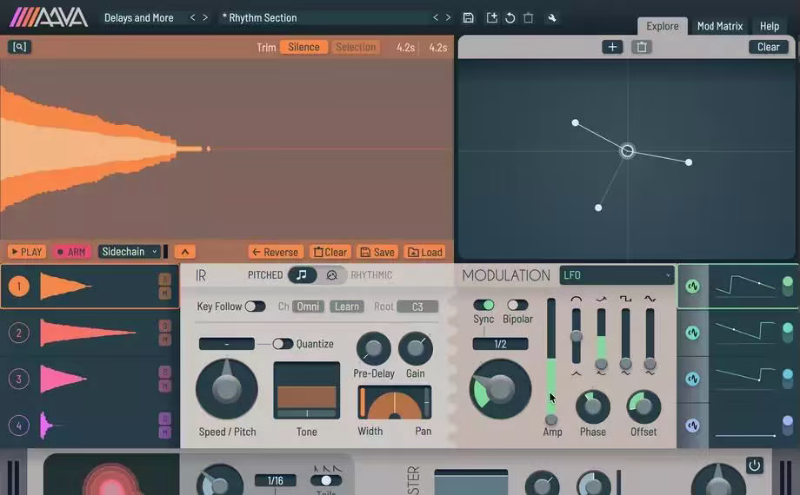Screen dimensions: 800x495
Task: Click the zoom magnifier icon in waveform header
Action: point(19,47)
